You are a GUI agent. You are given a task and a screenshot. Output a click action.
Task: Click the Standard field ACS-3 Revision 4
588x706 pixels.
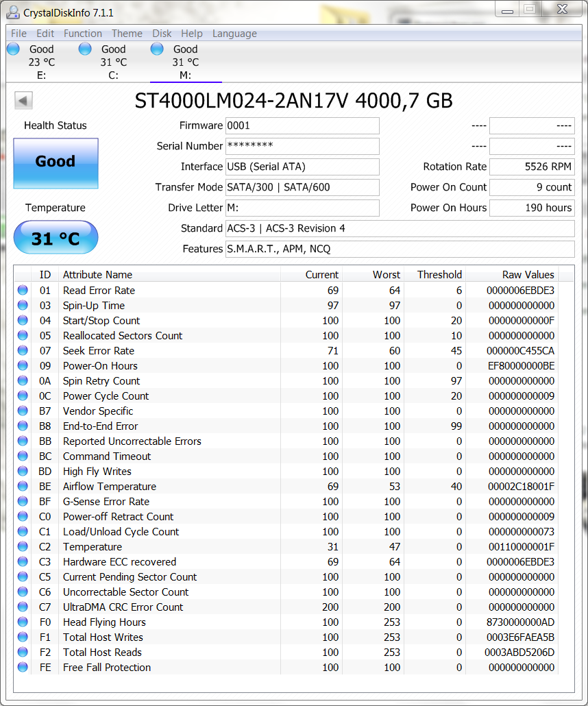point(400,228)
